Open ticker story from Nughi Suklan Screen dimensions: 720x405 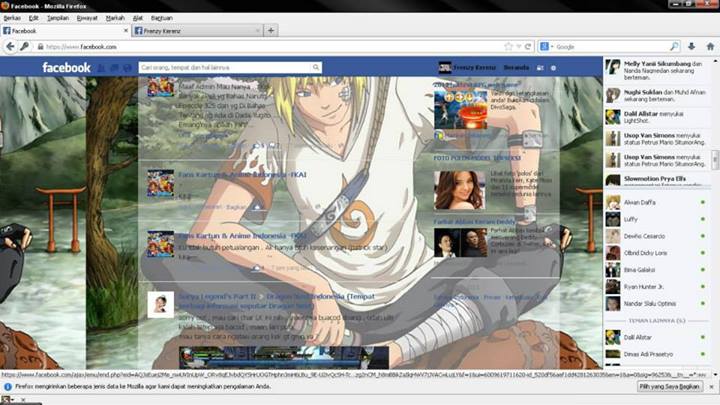(657, 95)
